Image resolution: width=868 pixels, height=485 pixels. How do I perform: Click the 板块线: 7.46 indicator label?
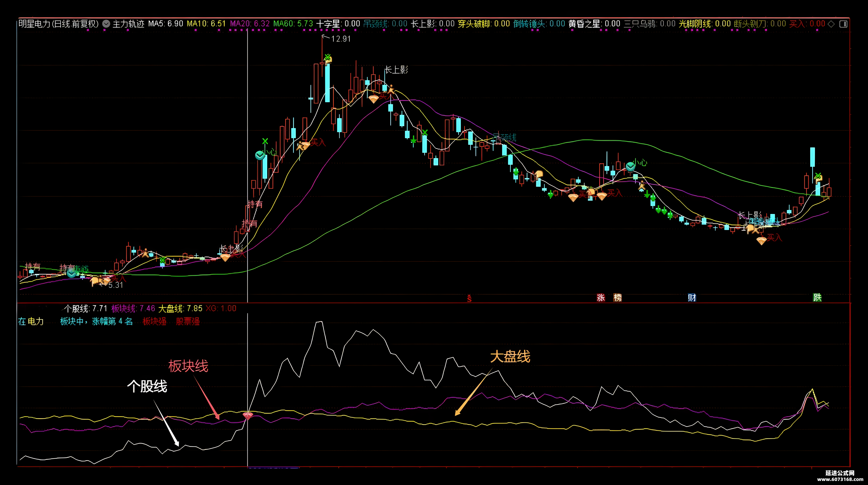tap(133, 309)
